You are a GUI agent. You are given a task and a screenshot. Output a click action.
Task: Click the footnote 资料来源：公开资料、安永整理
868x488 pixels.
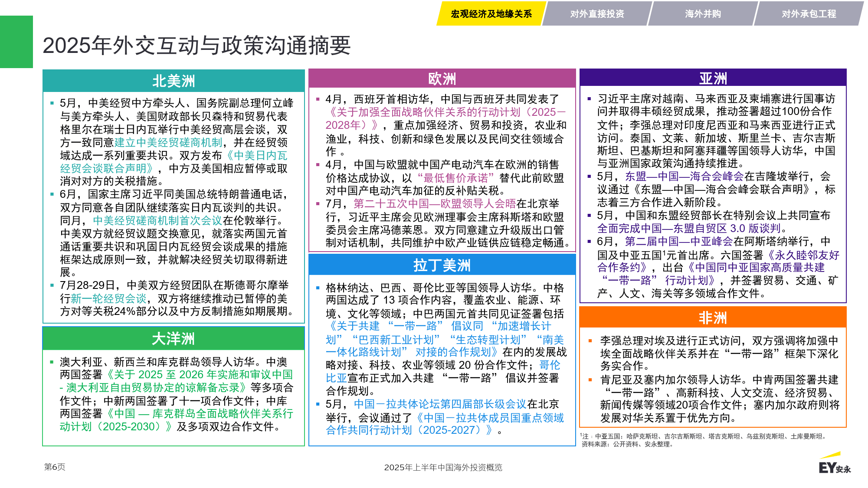tap(627, 444)
